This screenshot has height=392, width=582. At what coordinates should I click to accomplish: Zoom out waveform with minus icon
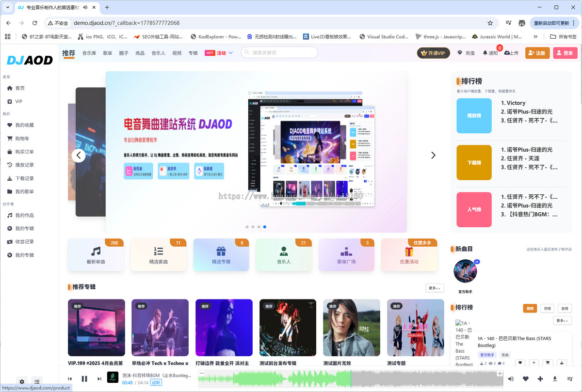[202, 373]
